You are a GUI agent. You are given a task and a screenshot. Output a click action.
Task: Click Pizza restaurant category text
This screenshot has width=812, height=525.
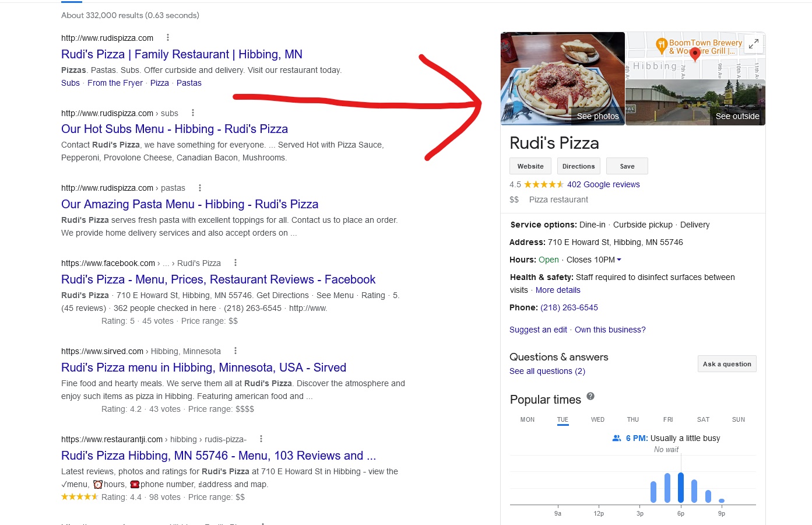point(558,199)
